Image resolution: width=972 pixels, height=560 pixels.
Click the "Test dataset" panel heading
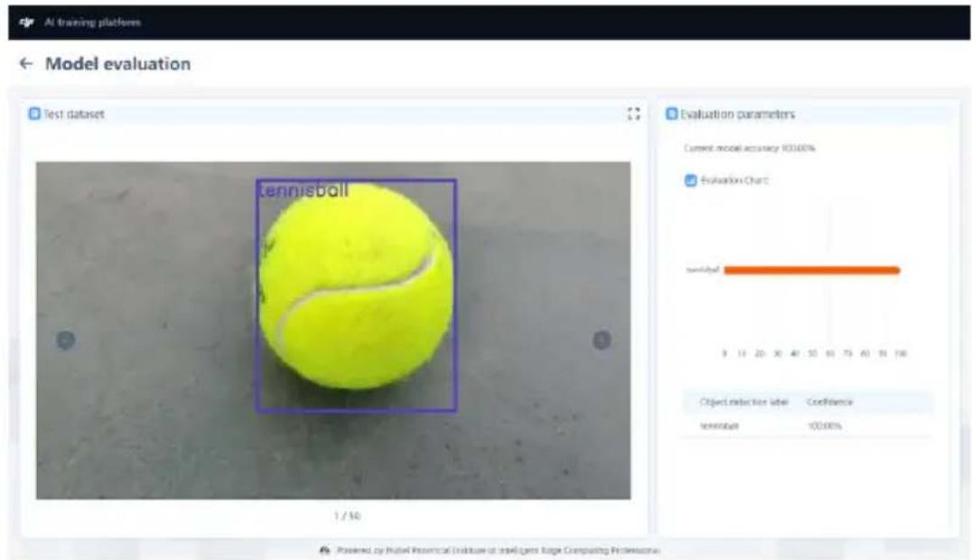(74, 114)
